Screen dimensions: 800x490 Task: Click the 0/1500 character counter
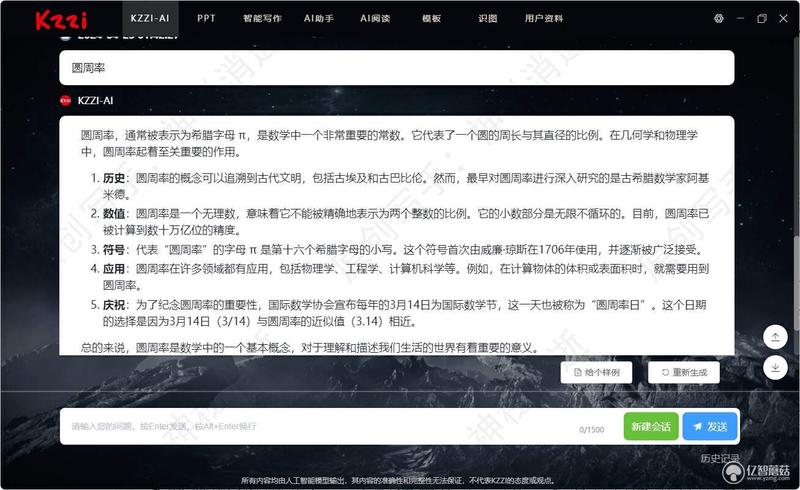point(592,430)
